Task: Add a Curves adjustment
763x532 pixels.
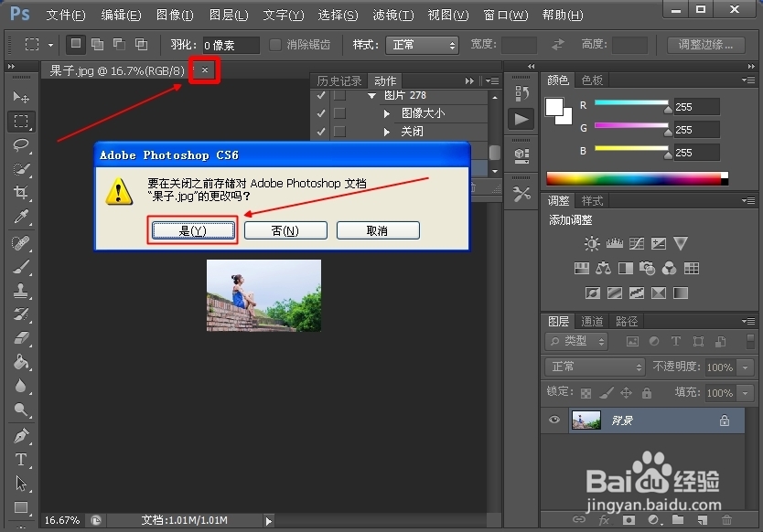Action: (637, 243)
